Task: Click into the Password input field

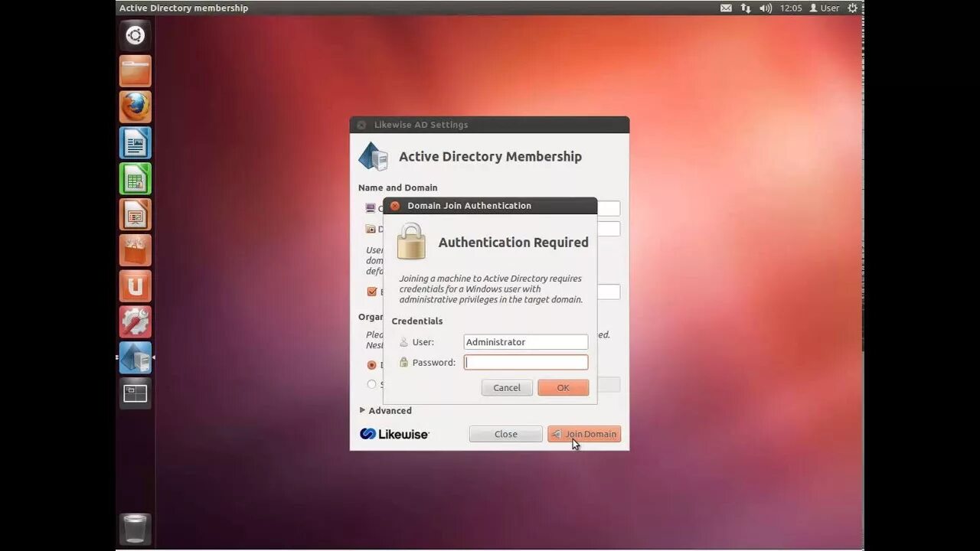Action: 526,362
